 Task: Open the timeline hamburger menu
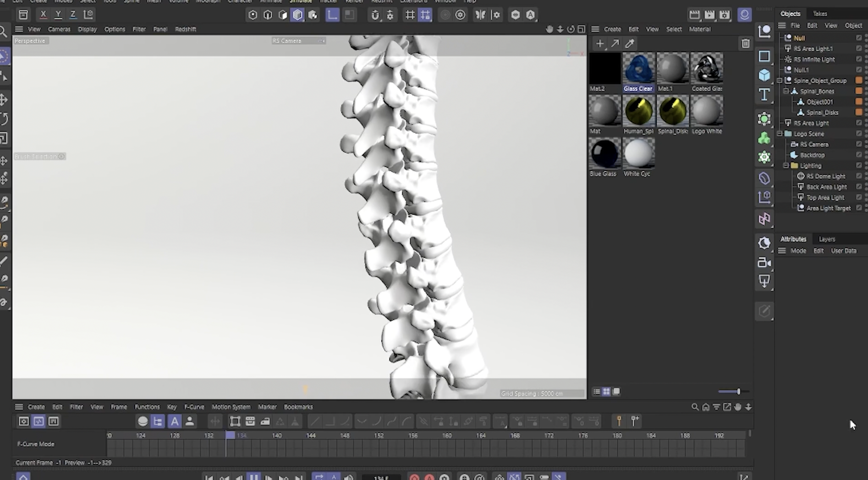click(x=19, y=407)
